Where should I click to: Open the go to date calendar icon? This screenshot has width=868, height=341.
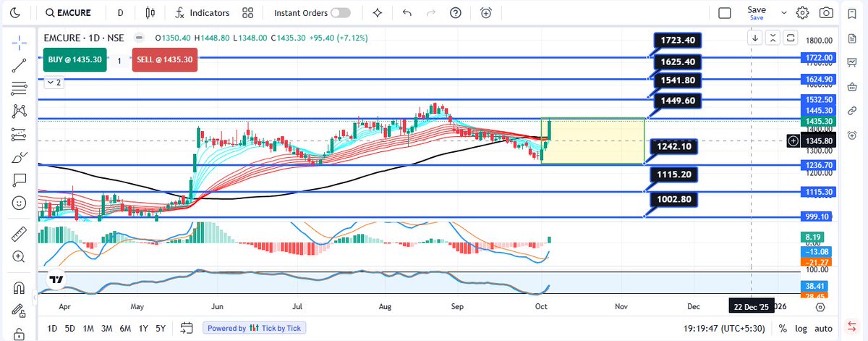tap(187, 328)
